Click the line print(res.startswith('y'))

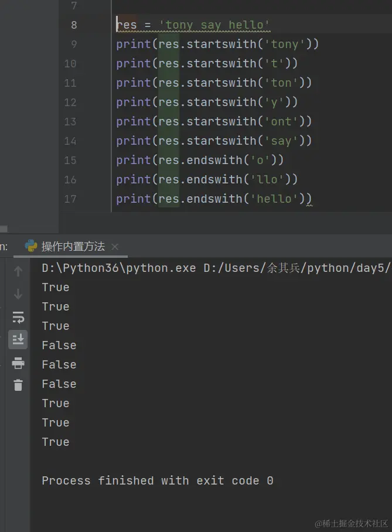(207, 102)
